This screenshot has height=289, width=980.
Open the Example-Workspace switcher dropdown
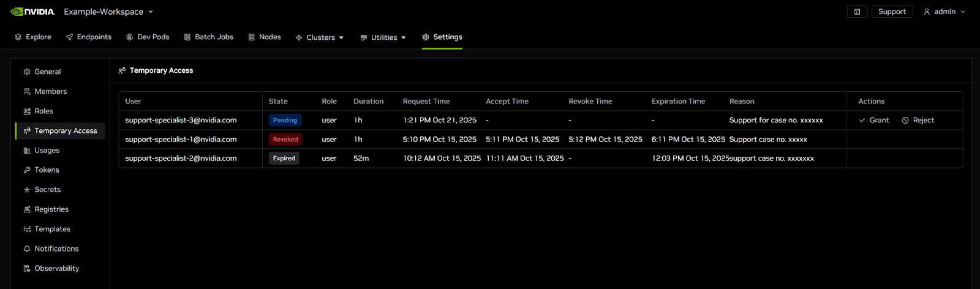point(108,12)
